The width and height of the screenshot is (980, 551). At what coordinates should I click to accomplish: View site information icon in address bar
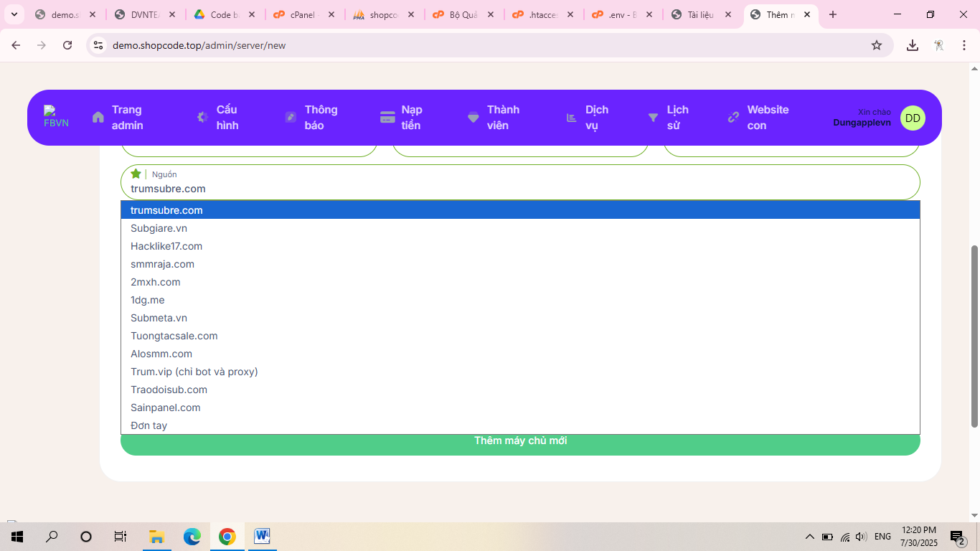point(99,45)
